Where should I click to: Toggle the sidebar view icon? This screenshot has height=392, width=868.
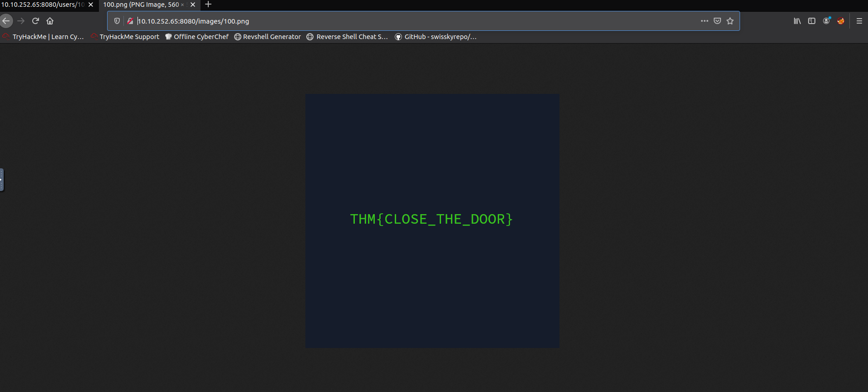812,21
